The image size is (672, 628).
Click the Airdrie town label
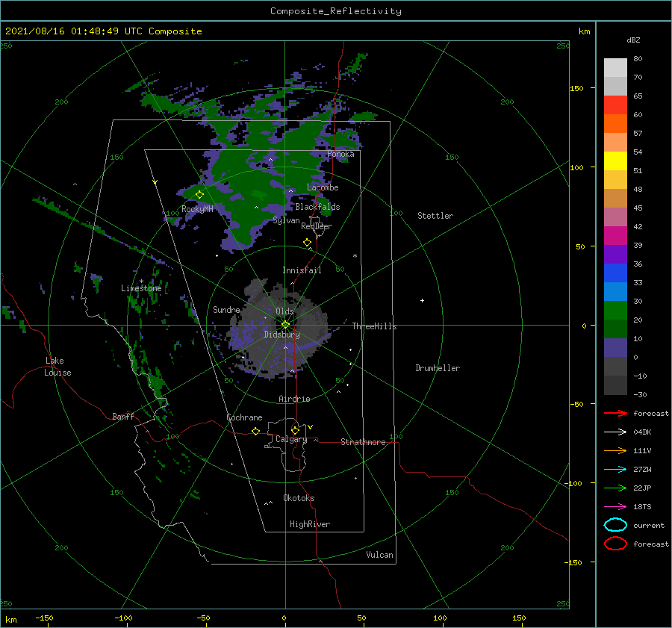294,399
